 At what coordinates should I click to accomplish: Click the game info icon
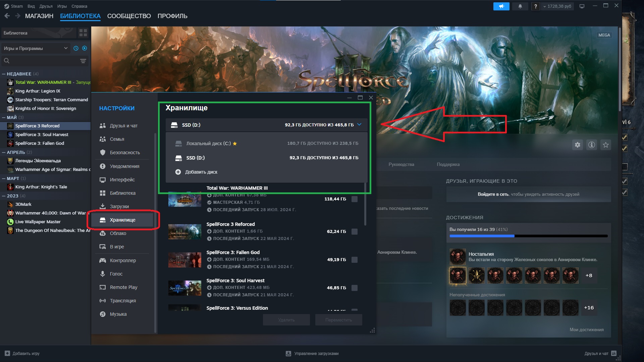point(592,145)
